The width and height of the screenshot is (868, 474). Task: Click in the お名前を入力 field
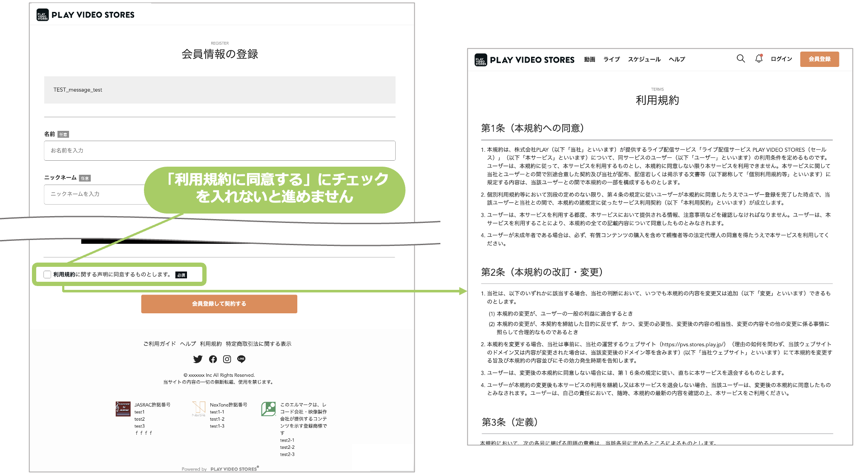(220, 150)
